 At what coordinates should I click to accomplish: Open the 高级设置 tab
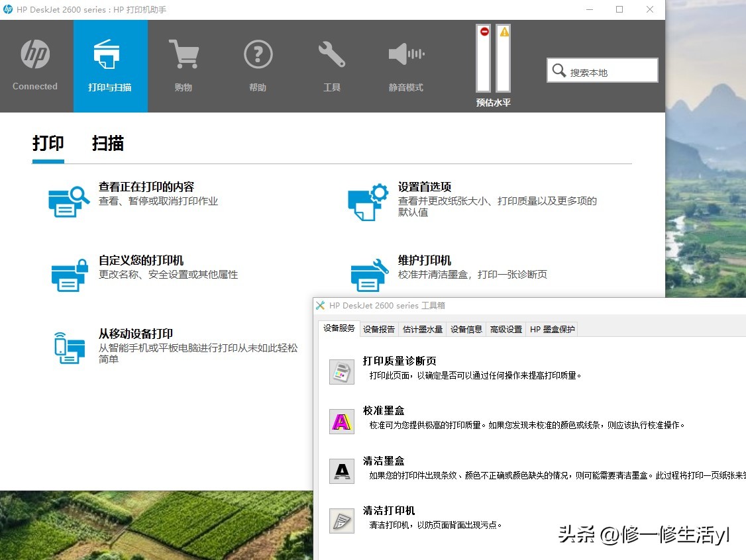click(506, 328)
